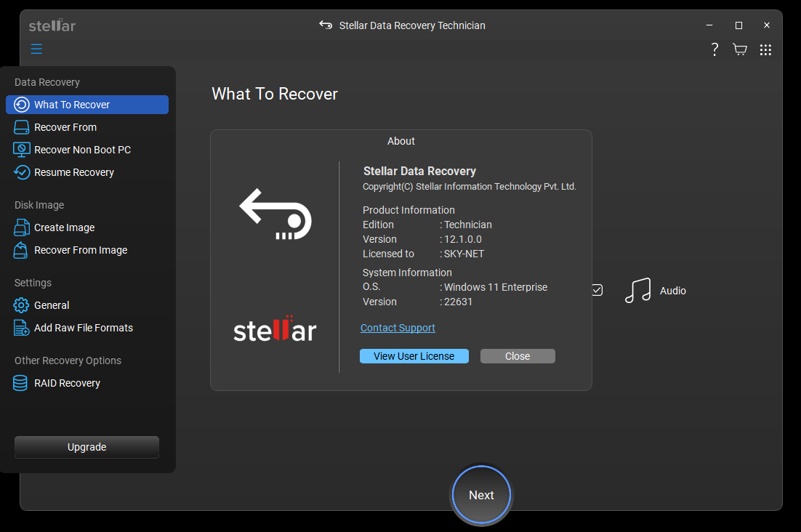801x532 pixels.
Task: Click the Disk Image section header
Action: (39, 205)
